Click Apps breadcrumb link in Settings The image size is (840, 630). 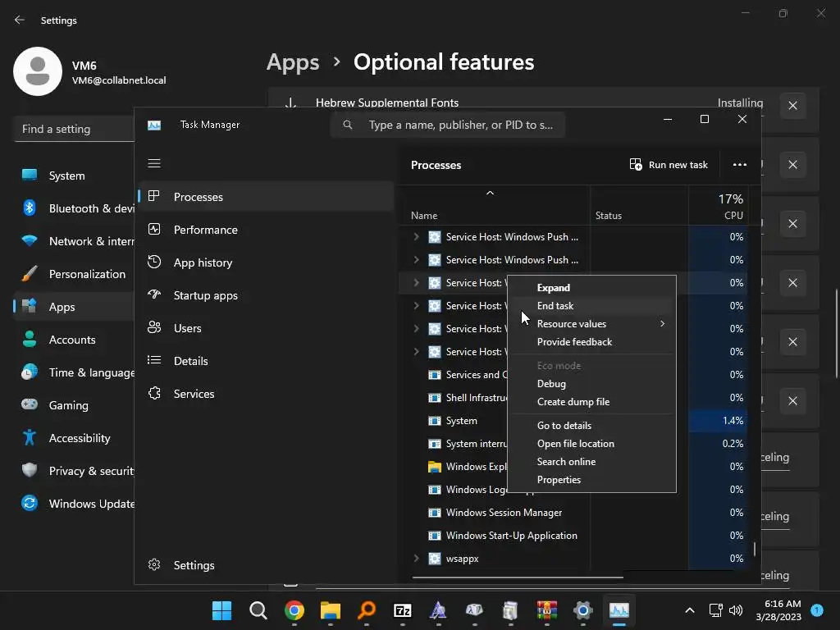coord(293,62)
